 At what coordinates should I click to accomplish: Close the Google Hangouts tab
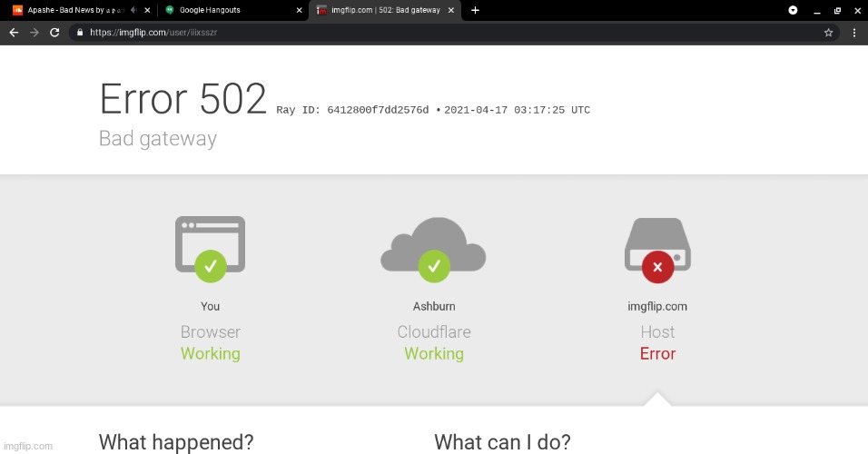[299, 10]
